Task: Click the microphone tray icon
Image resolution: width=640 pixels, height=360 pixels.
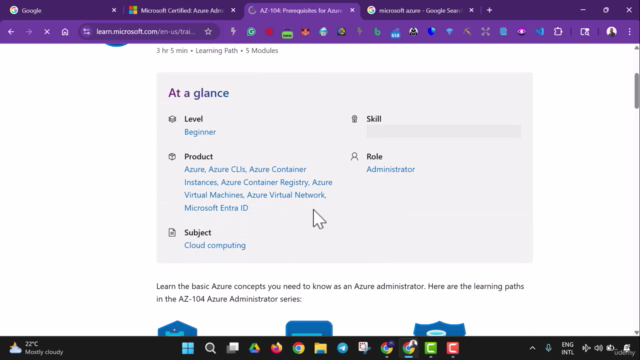Action: pos(548,348)
